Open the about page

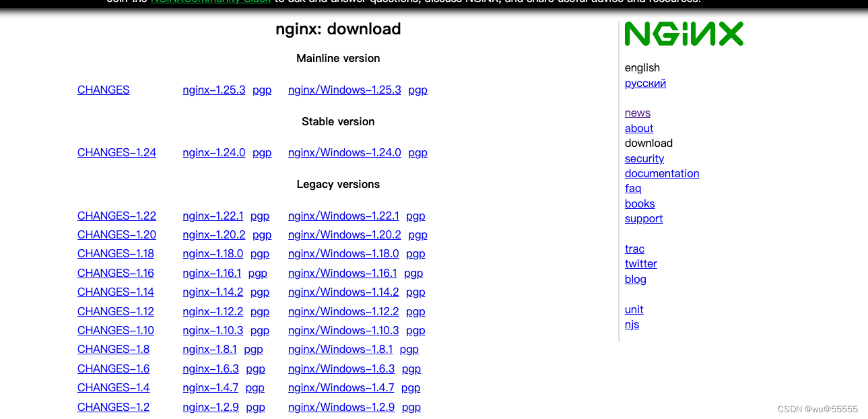click(639, 128)
